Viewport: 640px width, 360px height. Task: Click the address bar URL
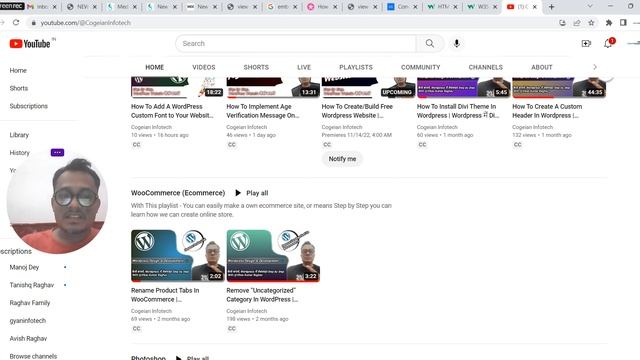point(86,23)
